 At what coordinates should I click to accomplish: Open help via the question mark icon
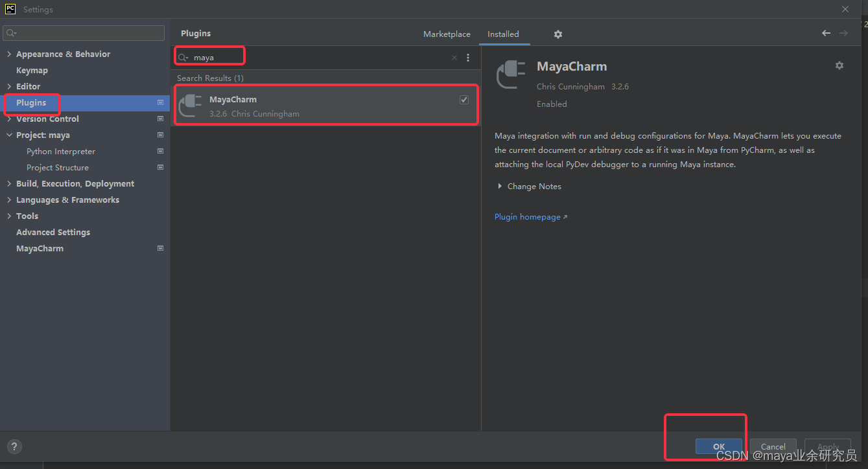[14, 446]
